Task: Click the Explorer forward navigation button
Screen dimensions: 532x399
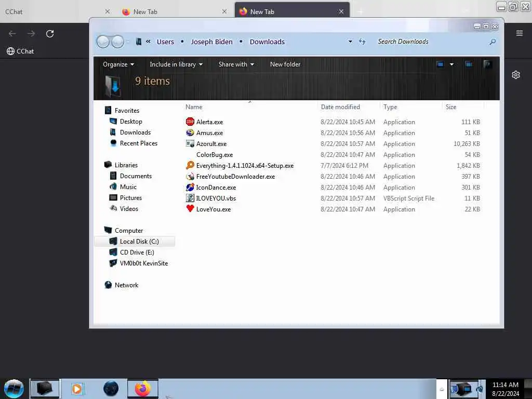Action: [117, 42]
